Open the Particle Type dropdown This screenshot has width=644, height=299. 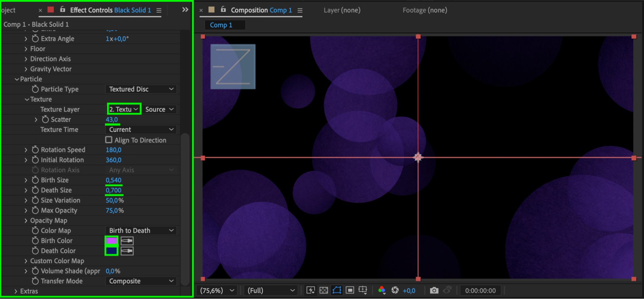[x=141, y=89]
